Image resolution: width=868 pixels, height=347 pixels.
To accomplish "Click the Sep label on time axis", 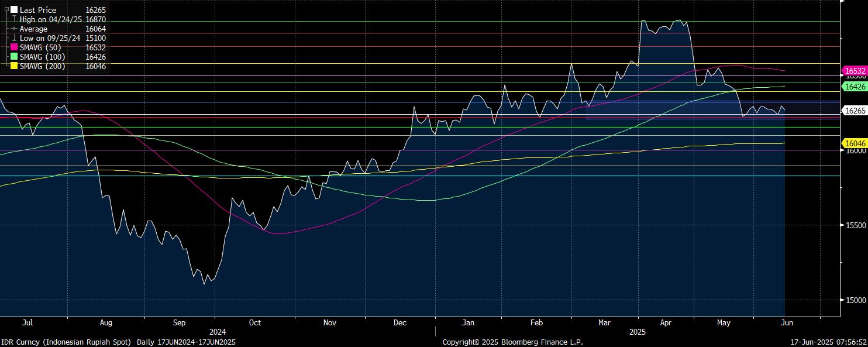I will [x=179, y=322].
